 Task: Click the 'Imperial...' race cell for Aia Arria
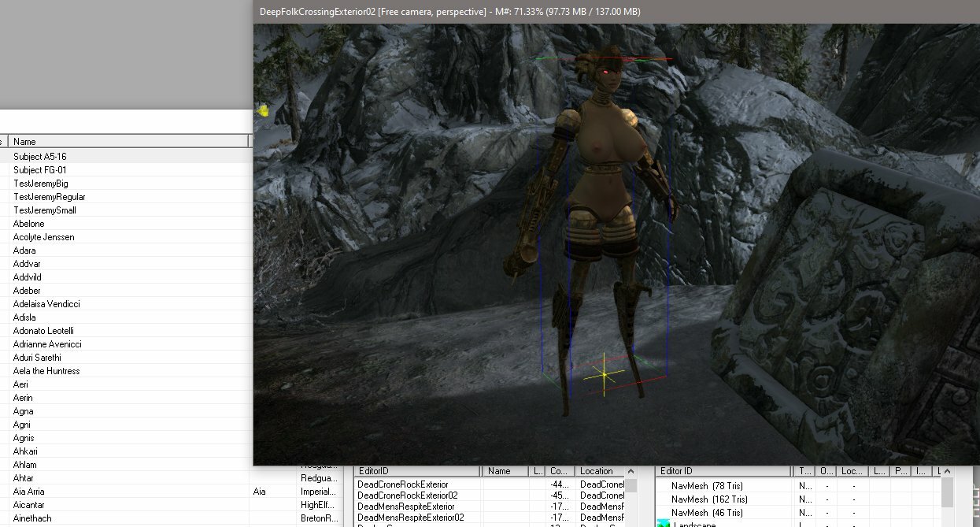pyautogui.click(x=320, y=492)
